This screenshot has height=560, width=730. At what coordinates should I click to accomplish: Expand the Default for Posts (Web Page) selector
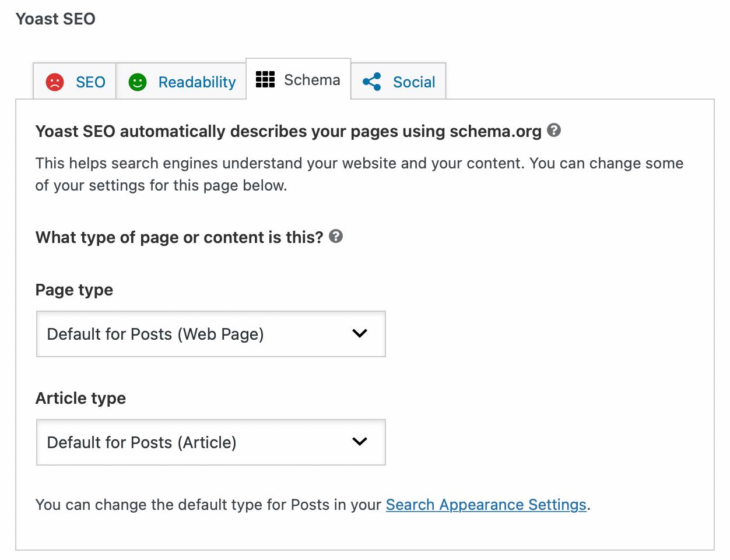point(210,334)
